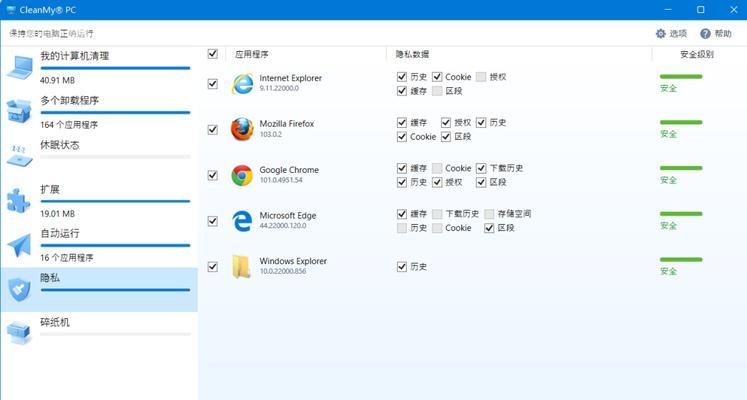Viewport: 747px width, 400px height.
Task: Click the Mozilla Firefox app icon
Action: 242,130
